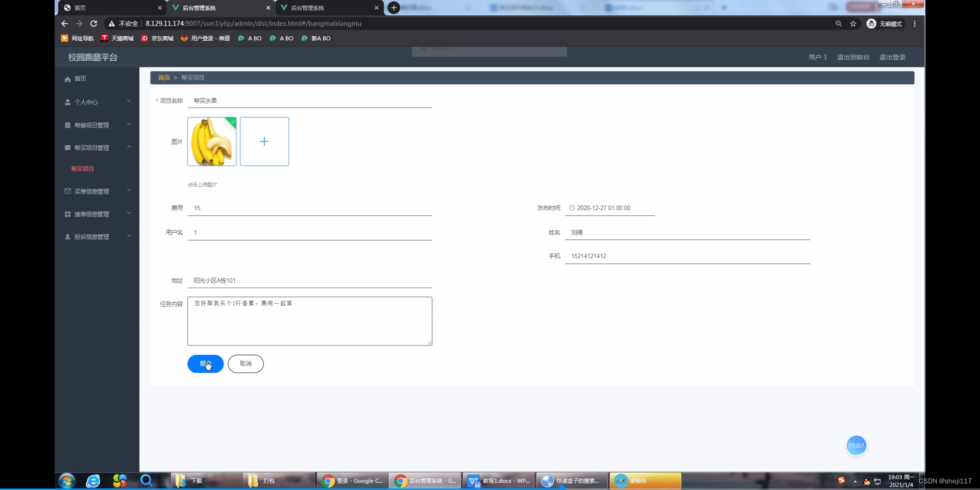The width and height of the screenshot is (980, 490).
Task: Show hidden system tray icons arrow
Action: pos(855,481)
